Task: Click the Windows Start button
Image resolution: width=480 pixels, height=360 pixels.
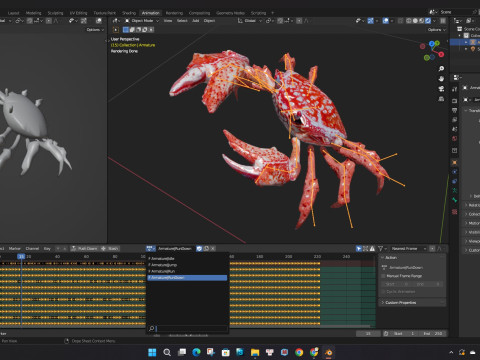Action: click(x=152, y=352)
